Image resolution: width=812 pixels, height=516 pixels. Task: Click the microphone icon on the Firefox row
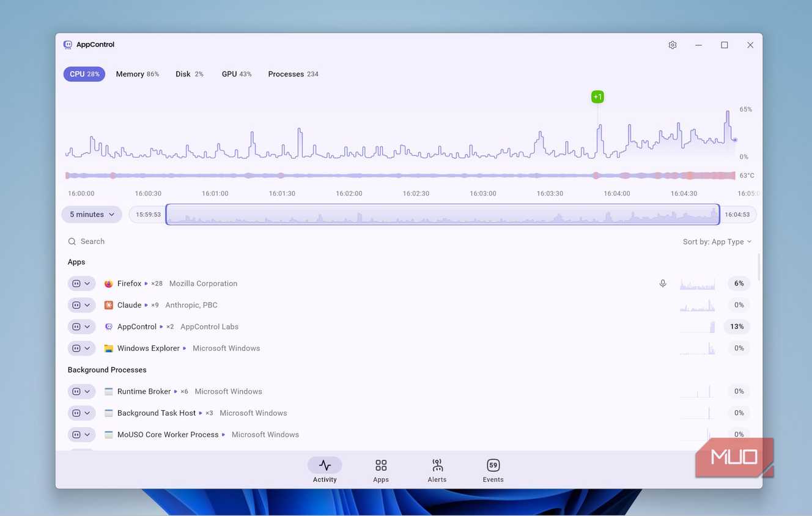pos(663,284)
